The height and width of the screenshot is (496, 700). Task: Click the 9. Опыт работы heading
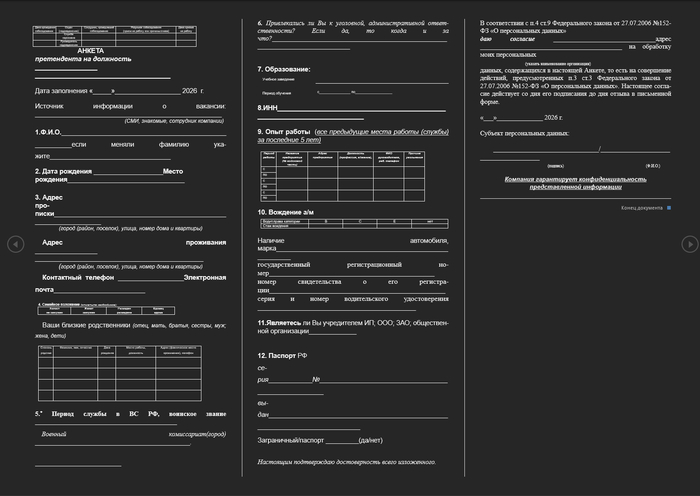[x=283, y=132]
